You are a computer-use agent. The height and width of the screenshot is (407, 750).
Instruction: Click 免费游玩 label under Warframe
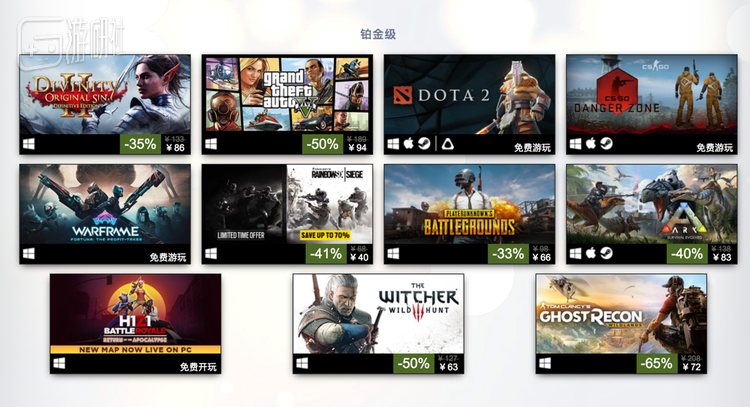[167, 257]
